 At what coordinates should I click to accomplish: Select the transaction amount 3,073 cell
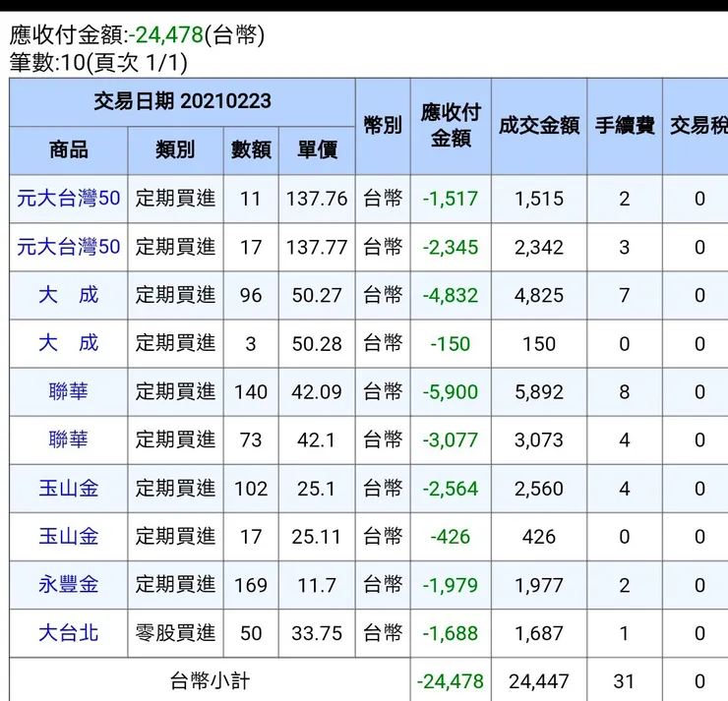coord(539,440)
